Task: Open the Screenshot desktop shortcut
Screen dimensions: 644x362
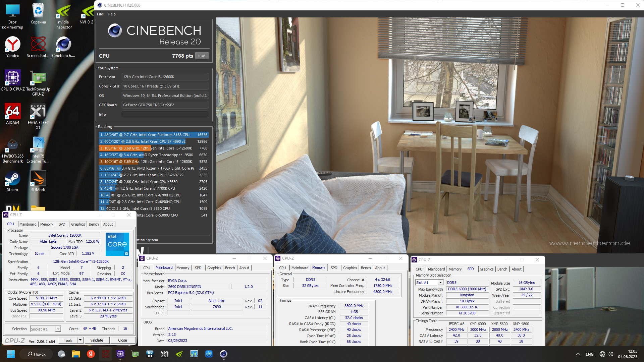Action: [x=38, y=47]
